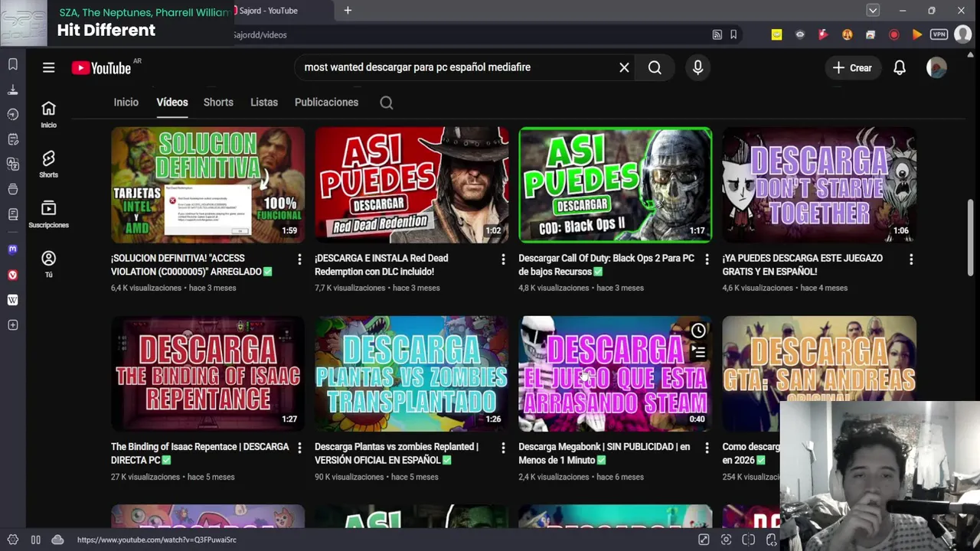The image size is (980, 551).
Task: Open the Mastodon web panel
Action: 13,249
